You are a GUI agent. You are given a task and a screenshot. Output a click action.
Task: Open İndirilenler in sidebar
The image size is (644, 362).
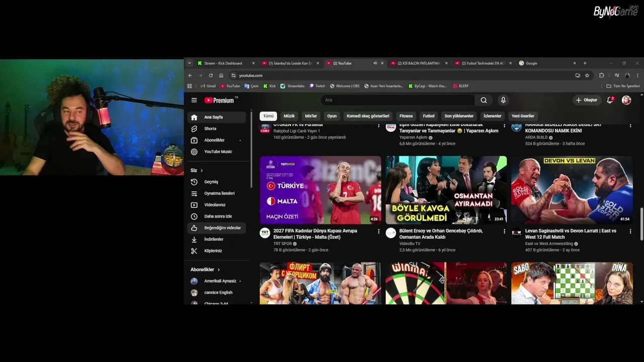click(x=217, y=239)
